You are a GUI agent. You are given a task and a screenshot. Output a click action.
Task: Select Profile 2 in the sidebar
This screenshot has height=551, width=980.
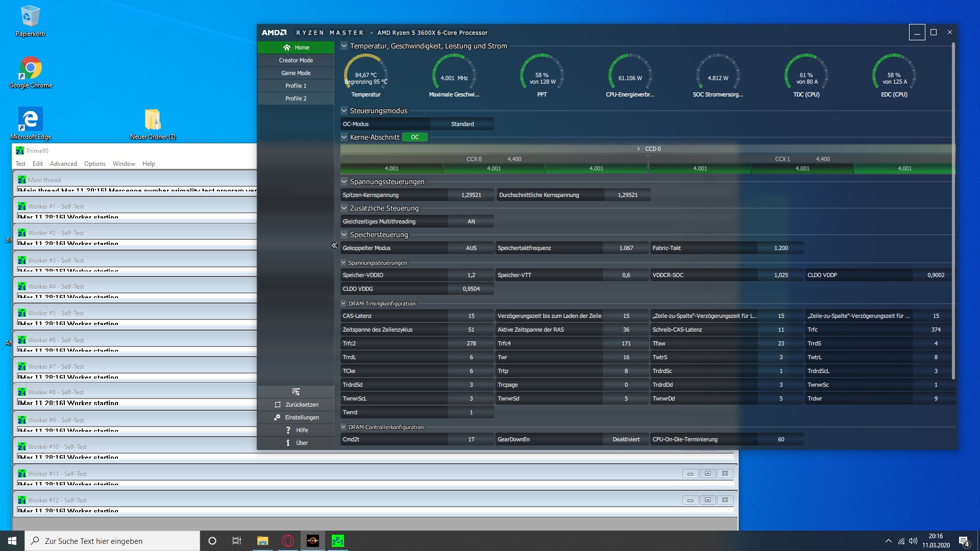pyautogui.click(x=296, y=98)
